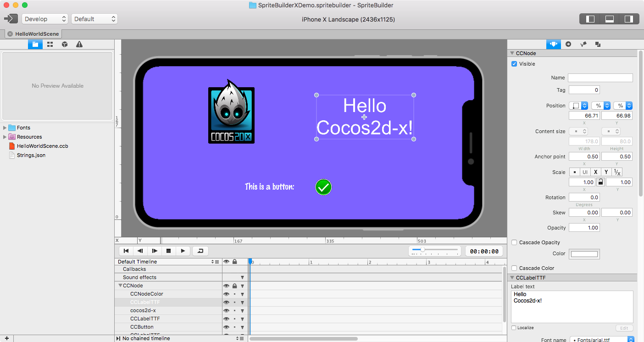Enable Cascade Opacity
This screenshot has height=342, width=644.
pyautogui.click(x=514, y=242)
